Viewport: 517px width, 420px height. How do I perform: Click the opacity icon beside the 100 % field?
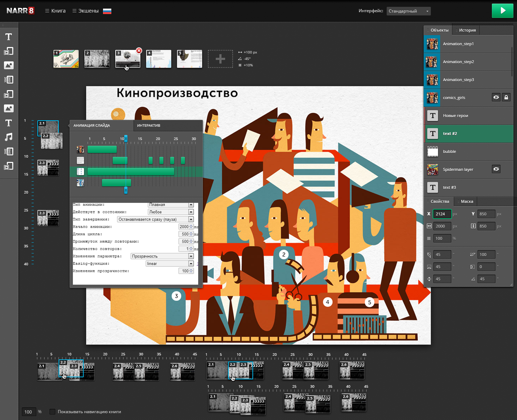429,238
